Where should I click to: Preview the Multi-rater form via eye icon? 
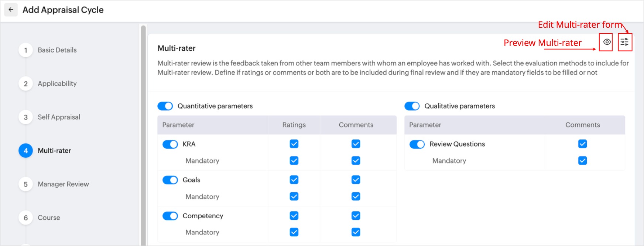(606, 42)
